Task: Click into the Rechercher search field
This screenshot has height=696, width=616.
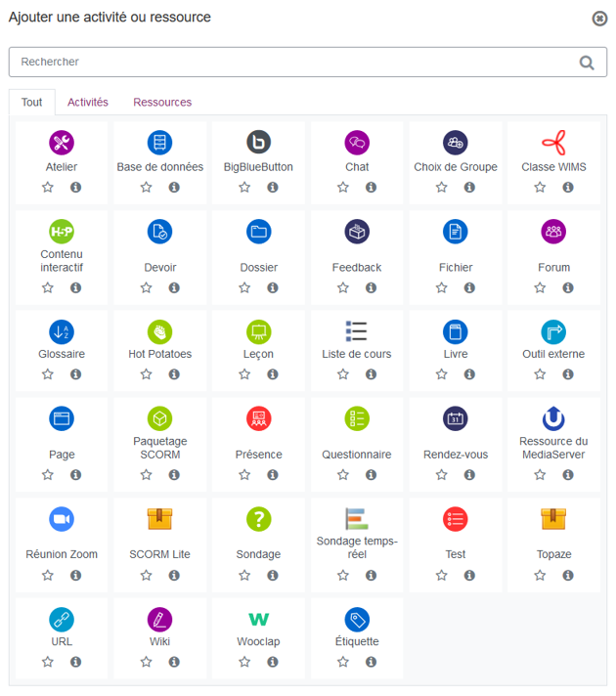Action: click(293, 63)
